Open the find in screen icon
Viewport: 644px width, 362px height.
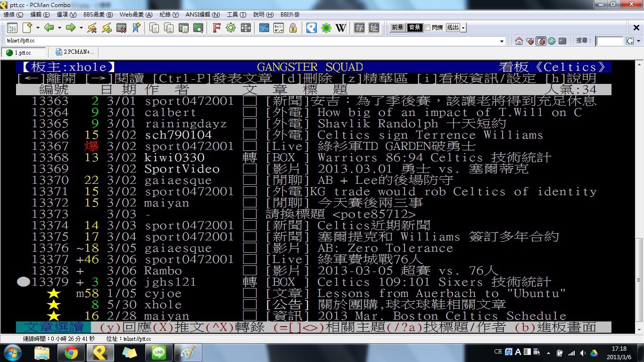[198, 28]
